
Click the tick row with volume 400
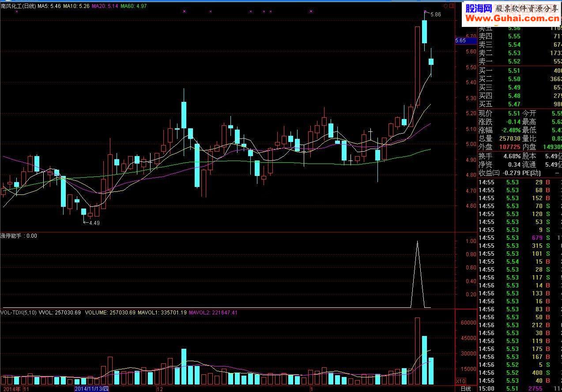pyautogui.click(x=520, y=373)
